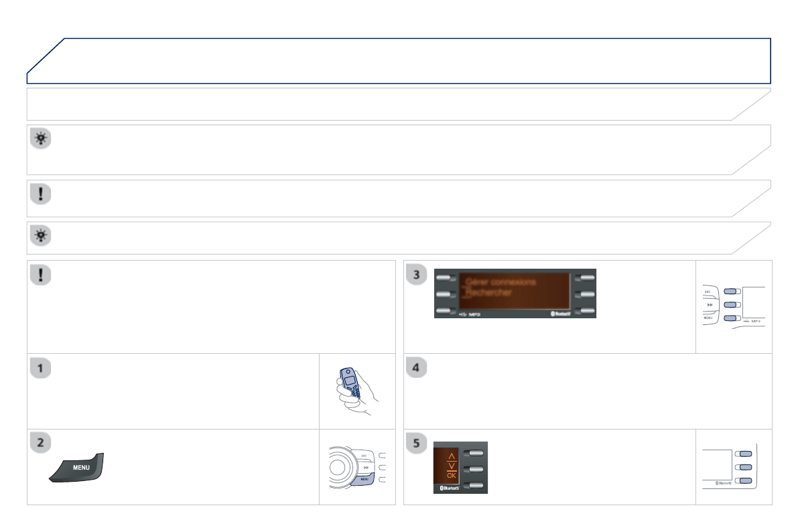Select the Gérer connexions line on display

point(501,281)
